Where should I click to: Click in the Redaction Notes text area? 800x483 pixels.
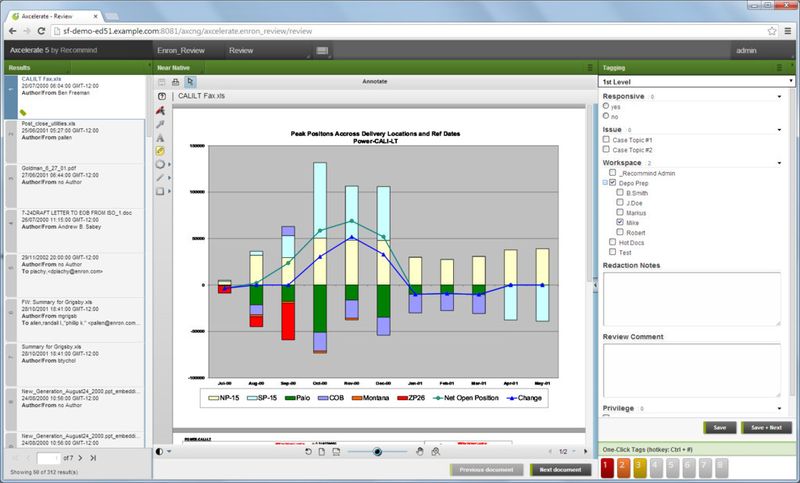pyautogui.click(x=692, y=299)
